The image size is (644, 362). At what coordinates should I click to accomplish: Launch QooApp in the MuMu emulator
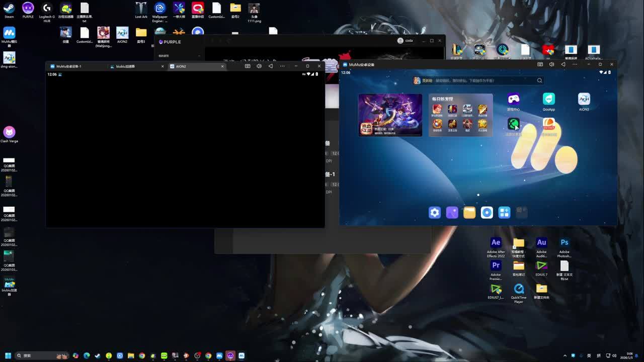(548, 100)
